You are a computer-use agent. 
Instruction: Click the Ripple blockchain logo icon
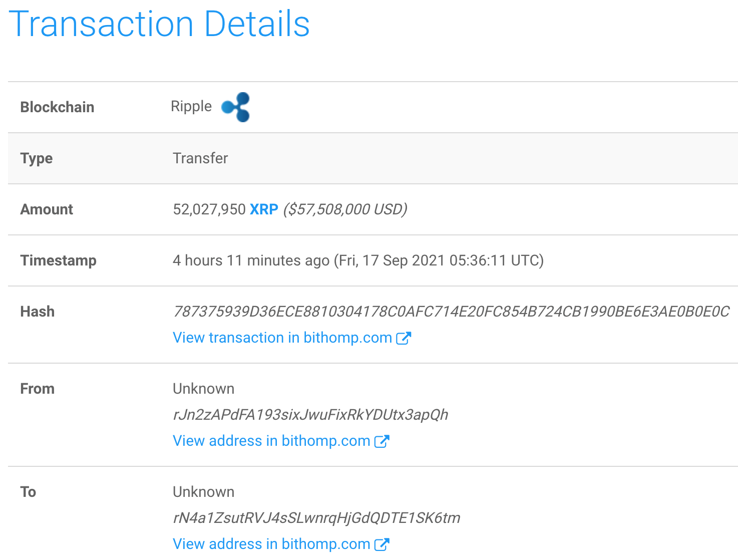coord(235,107)
